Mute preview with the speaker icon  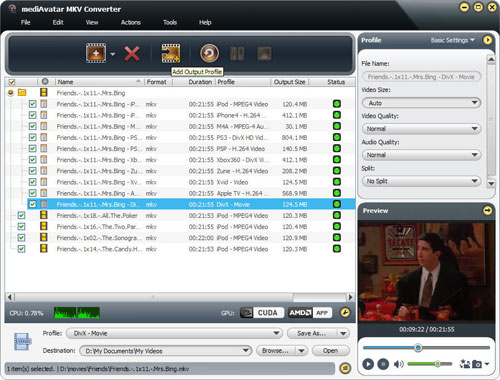click(398, 364)
